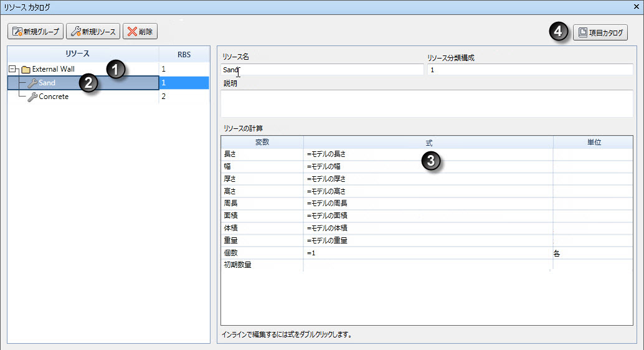Close the リソース カタログ dialog
644x350 pixels.
point(636,7)
